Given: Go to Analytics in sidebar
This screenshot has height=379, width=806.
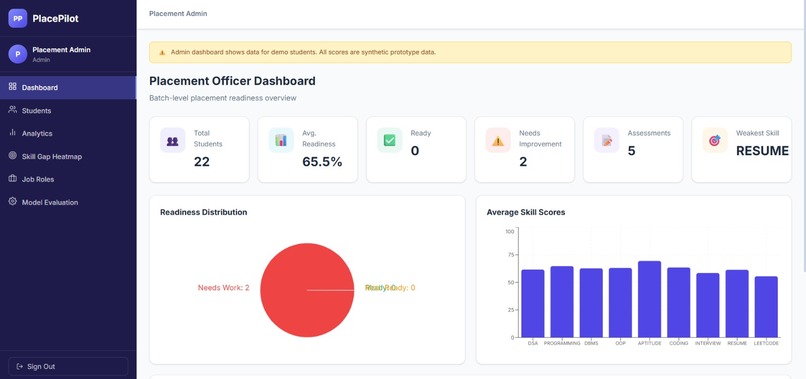Looking at the screenshot, I should 68,133.
